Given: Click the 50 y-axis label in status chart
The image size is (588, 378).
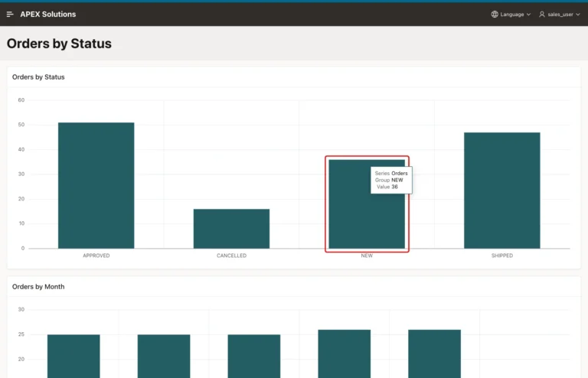Looking at the screenshot, I should pos(21,125).
